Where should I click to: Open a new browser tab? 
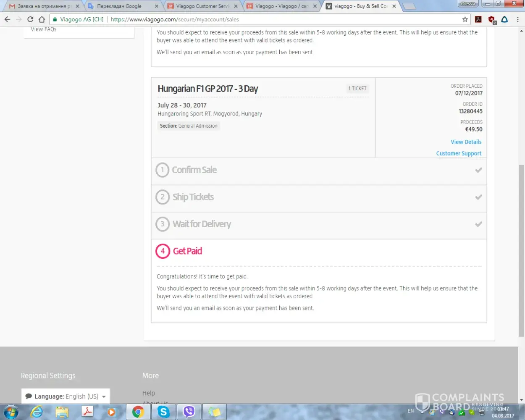coord(409,6)
